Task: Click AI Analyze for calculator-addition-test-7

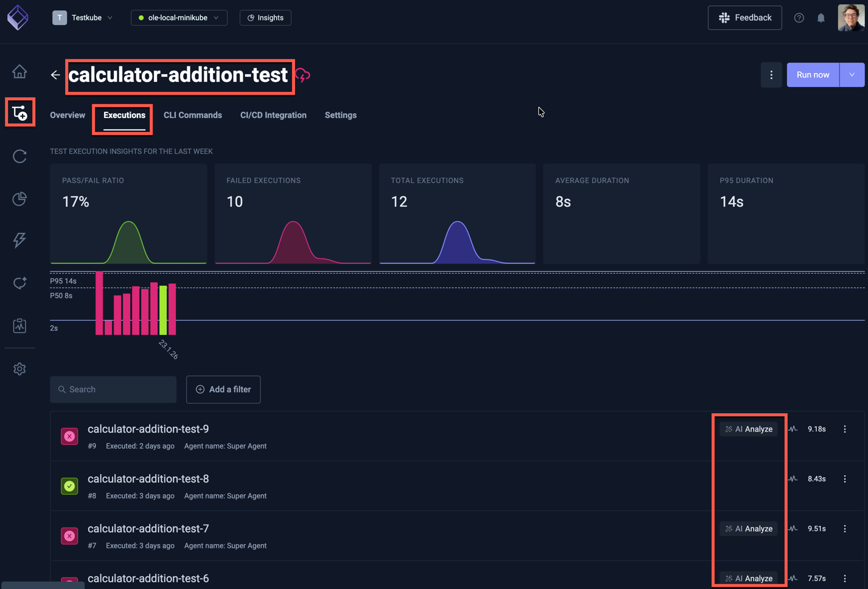Action: click(749, 529)
